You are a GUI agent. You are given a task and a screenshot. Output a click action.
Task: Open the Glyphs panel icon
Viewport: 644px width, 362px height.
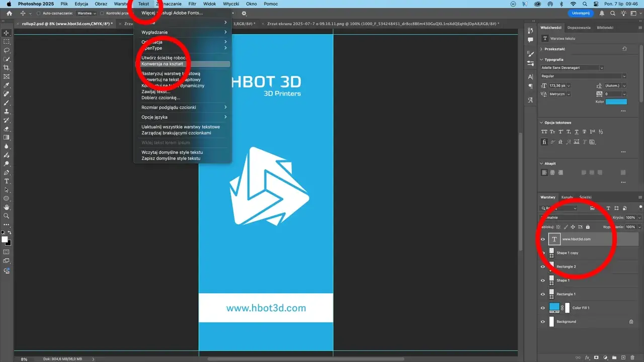tap(530, 100)
